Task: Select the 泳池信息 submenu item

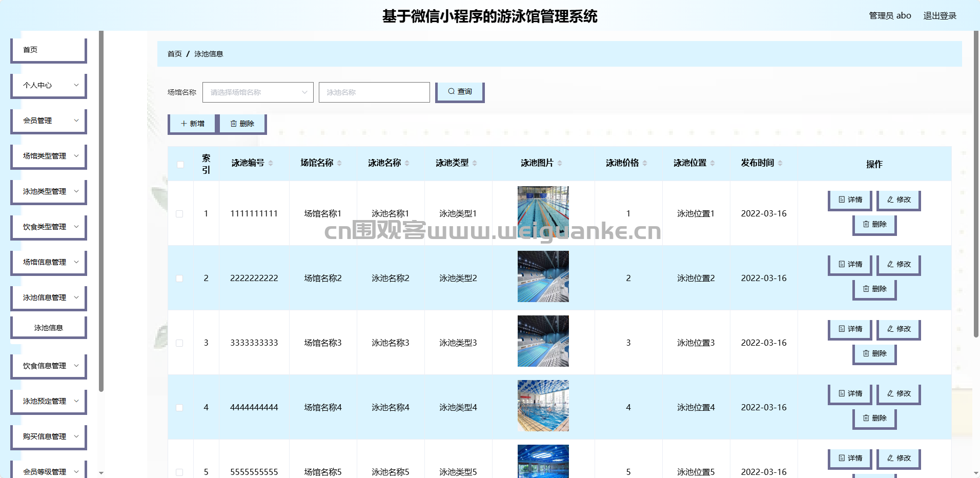Action: pos(49,328)
